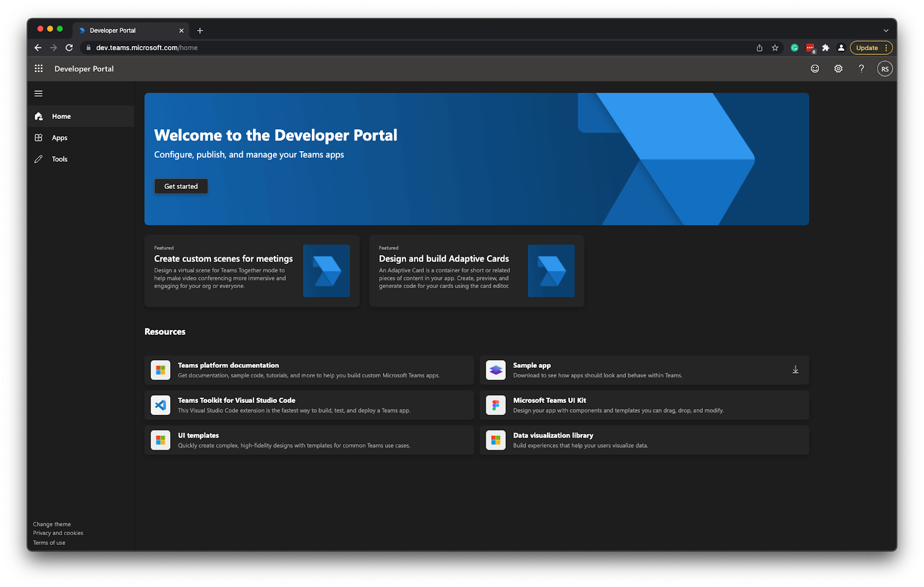Open the feedback smiley icon
The height and width of the screenshot is (587, 924).
814,68
